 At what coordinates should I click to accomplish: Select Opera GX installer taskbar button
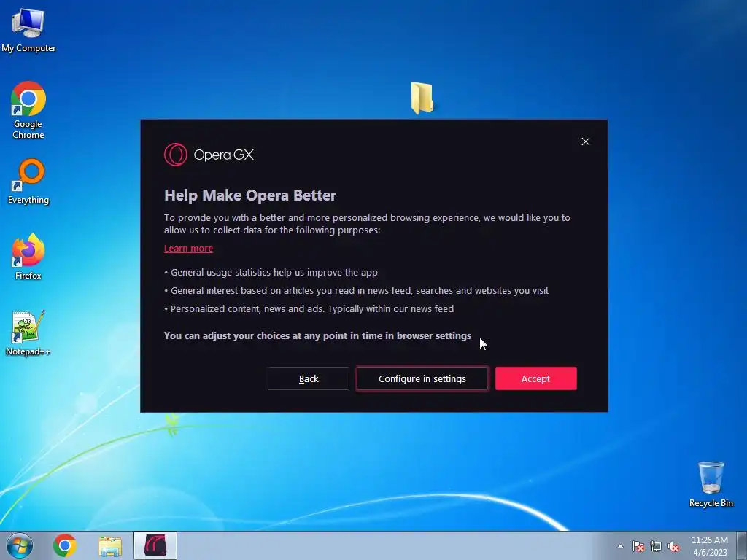click(155, 545)
